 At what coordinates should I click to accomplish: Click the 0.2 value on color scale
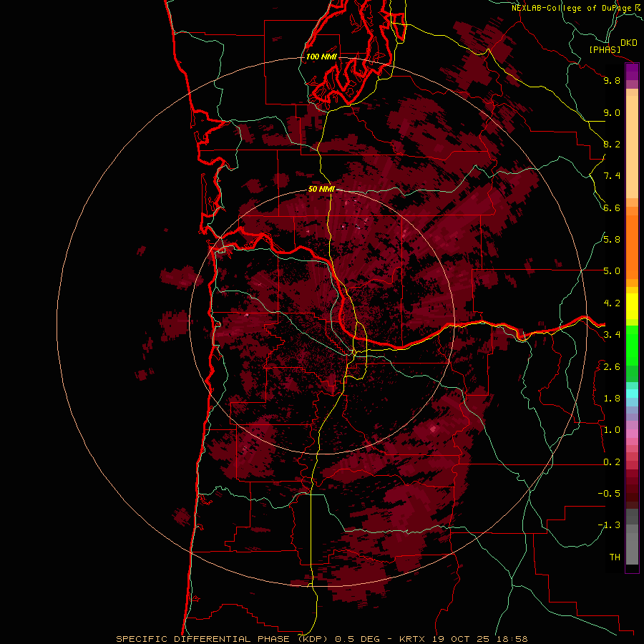click(x=612, y=462)
